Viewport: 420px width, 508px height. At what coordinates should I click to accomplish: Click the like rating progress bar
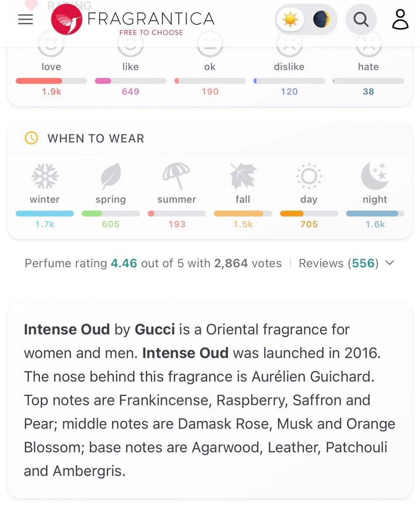[x=130, y=81]
